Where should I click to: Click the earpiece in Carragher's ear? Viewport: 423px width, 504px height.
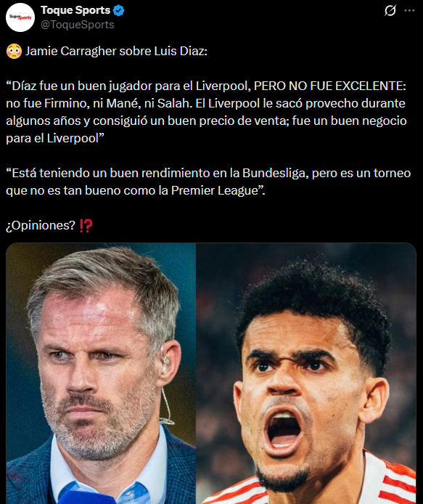[x=165, y=359]
